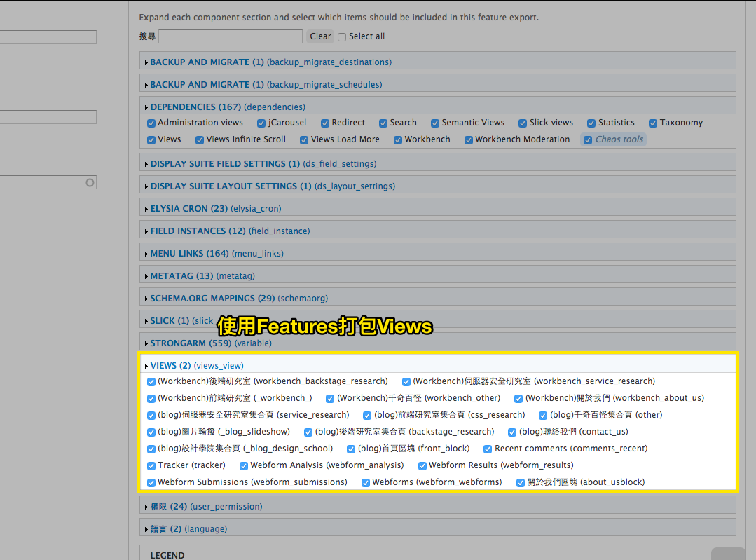Viewport: 756px width, 560px height.
Task: Uncheck the backstage_research blog view
Action: 308,432
